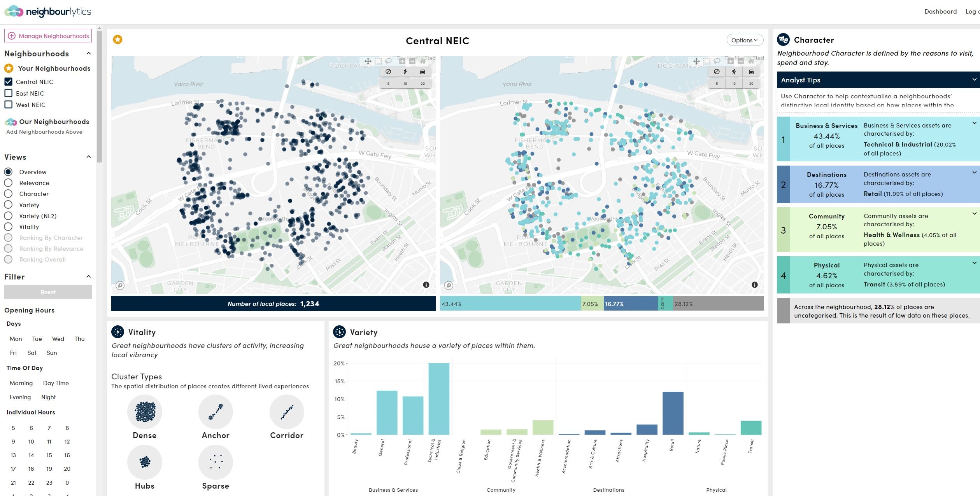
Task: Click the orange star favourite icon beside Central NEIC
Action: coord(117,39)
